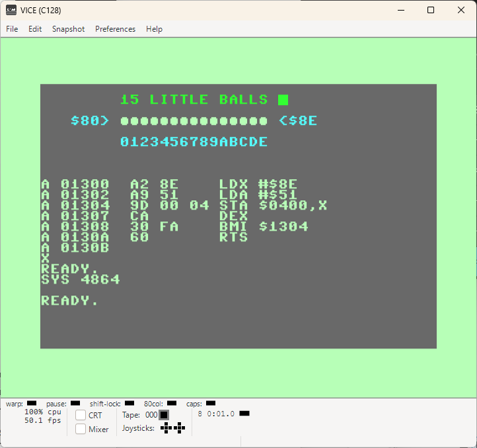The image size is (477, 448).
Task: Click the green cursor block after BALLS
Action: coord(283,100)
